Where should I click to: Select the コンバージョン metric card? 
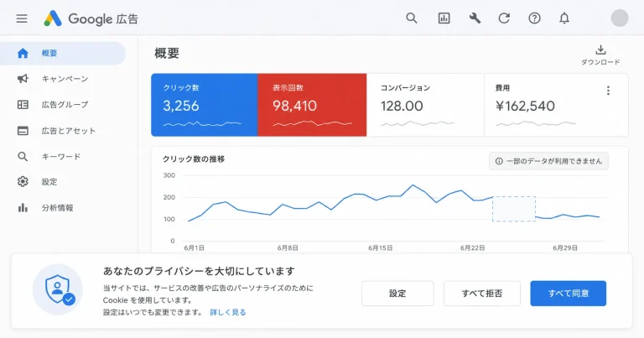tap(425, 105)
